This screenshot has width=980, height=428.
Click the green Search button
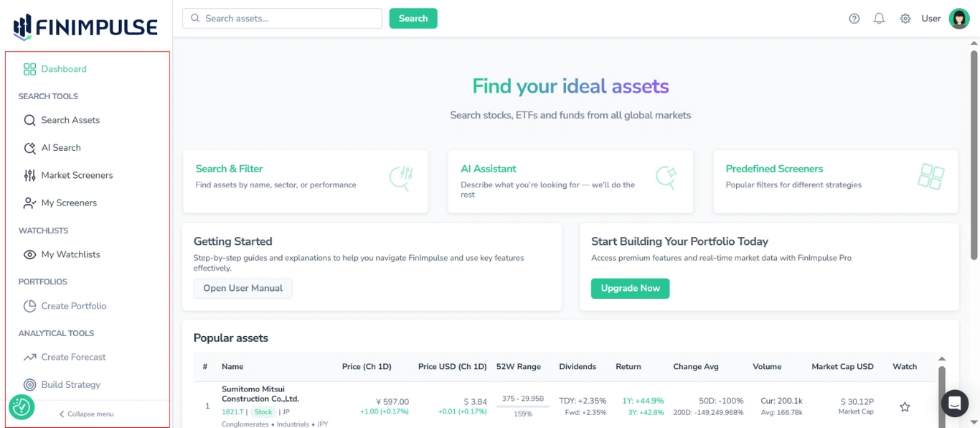click(413, 19)
